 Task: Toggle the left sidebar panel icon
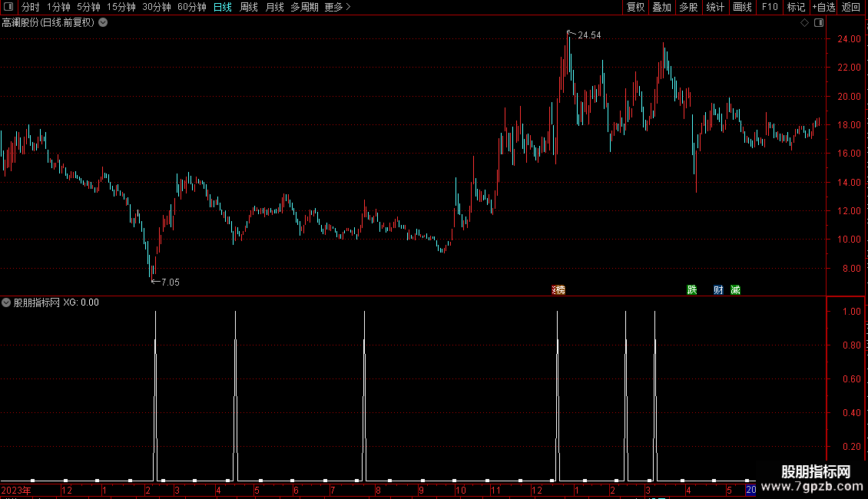tap(8, 7)
